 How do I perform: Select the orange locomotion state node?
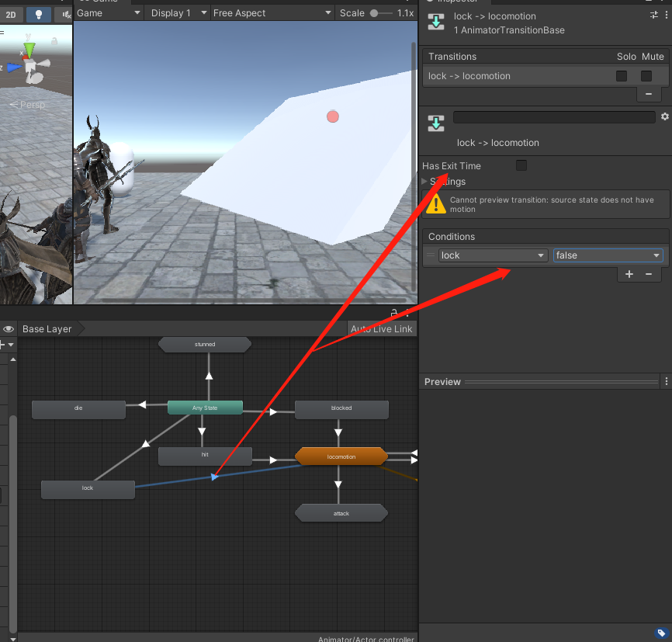pos(341,456)
